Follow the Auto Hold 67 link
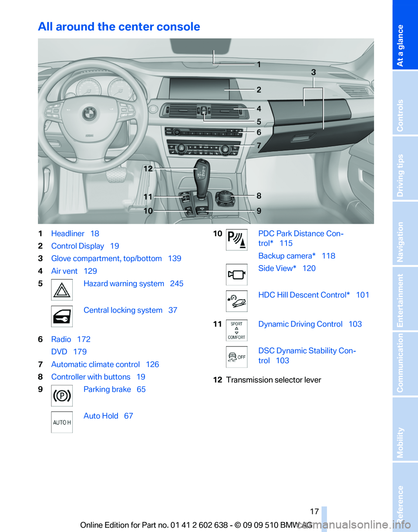The image size is (418, 532). pyautogui.click(x=108, y=416)
